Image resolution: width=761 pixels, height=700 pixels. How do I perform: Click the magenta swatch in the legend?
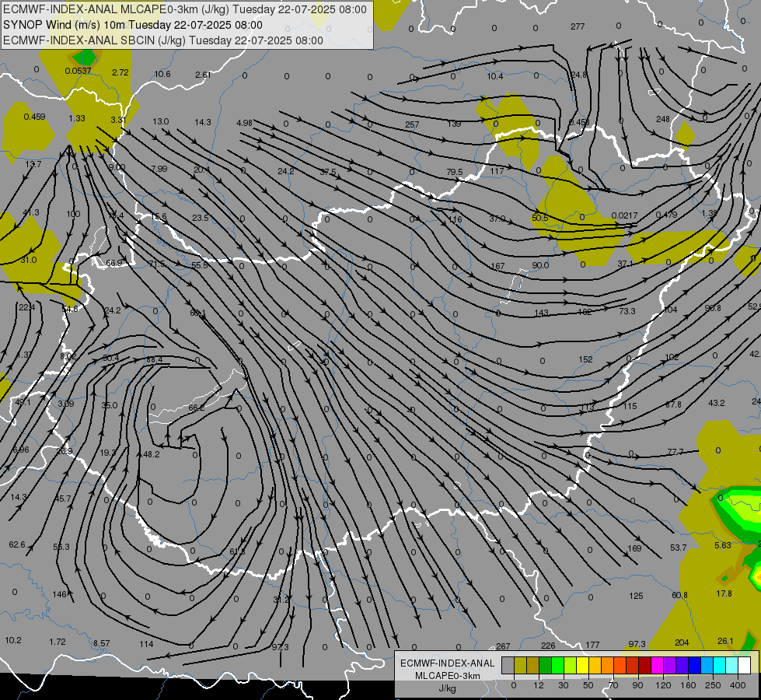pos(658,665)
